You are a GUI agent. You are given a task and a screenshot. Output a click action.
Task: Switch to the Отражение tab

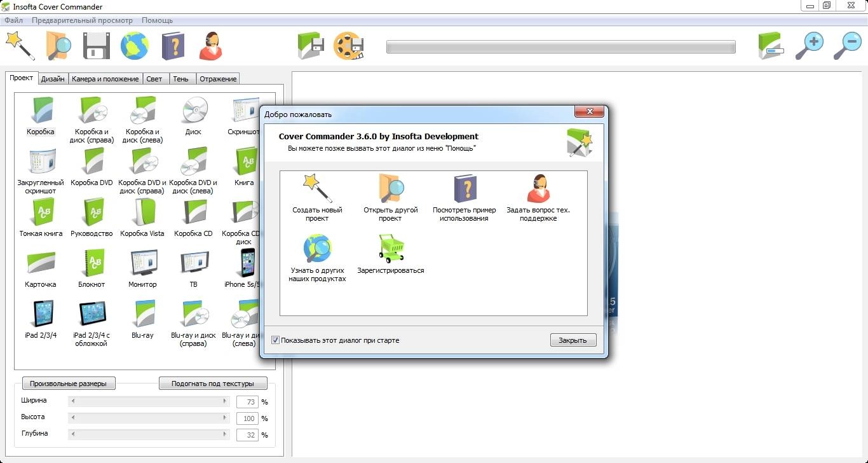point(218,79)
